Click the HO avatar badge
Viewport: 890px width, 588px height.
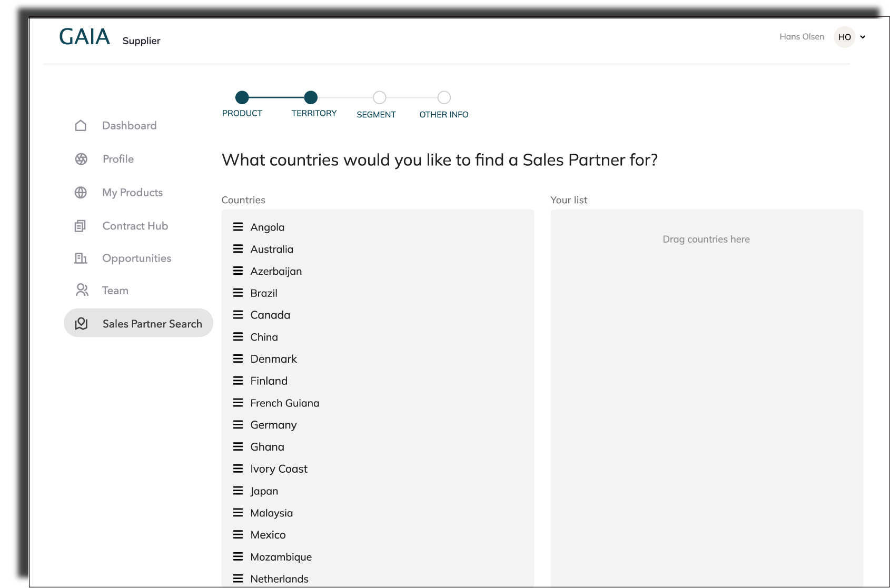pyautogui.click(x=845, y=37)
